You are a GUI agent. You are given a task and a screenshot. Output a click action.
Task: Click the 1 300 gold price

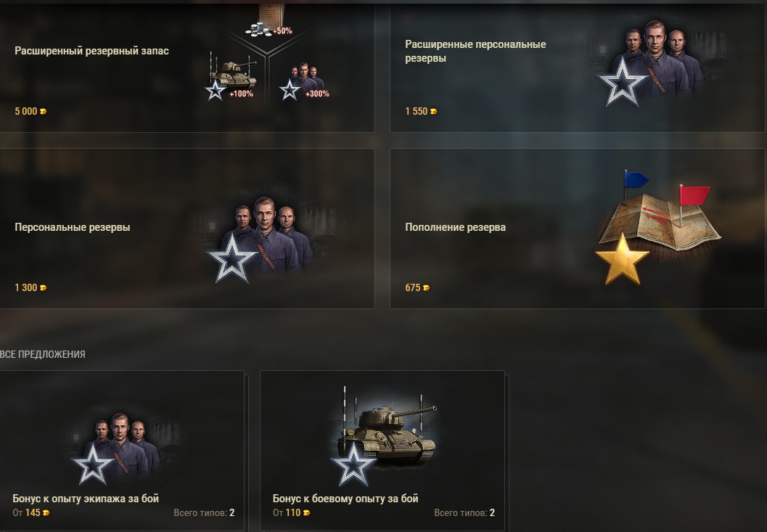point(30,287)
